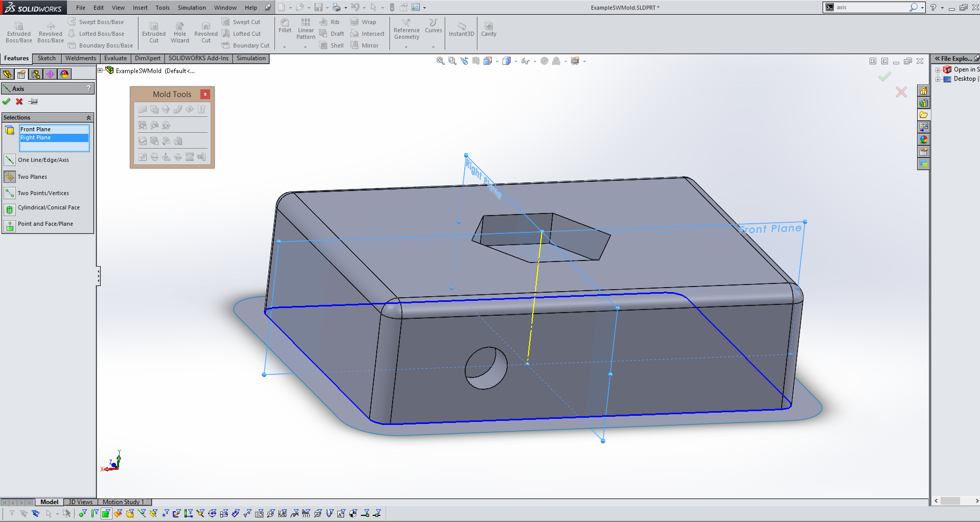Click the Linear Pattern tool
The height and width of the screenshot is (522, 980).
(306, 29)
